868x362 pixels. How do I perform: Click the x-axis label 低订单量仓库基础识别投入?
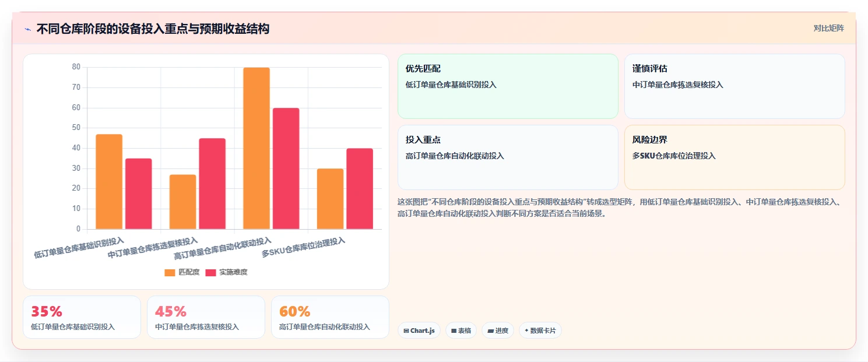79,248
